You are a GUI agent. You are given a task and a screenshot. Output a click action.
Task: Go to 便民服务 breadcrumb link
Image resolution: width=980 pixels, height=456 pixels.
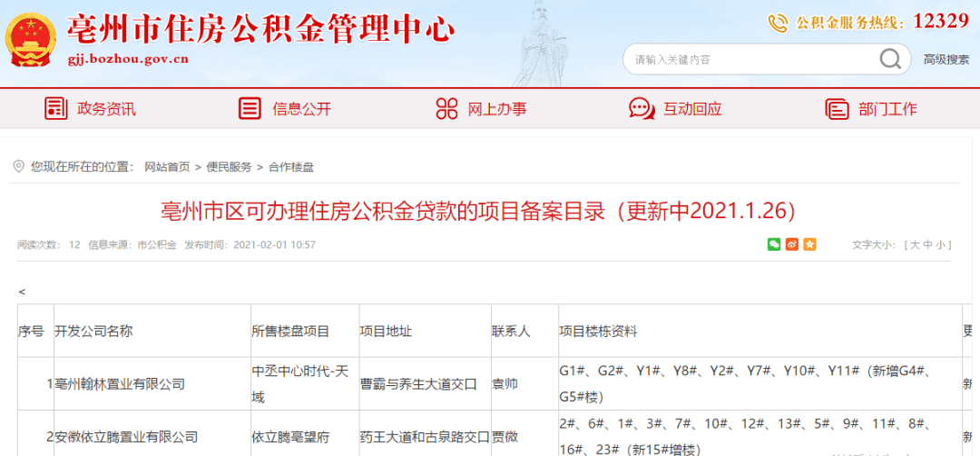point(229,167)
